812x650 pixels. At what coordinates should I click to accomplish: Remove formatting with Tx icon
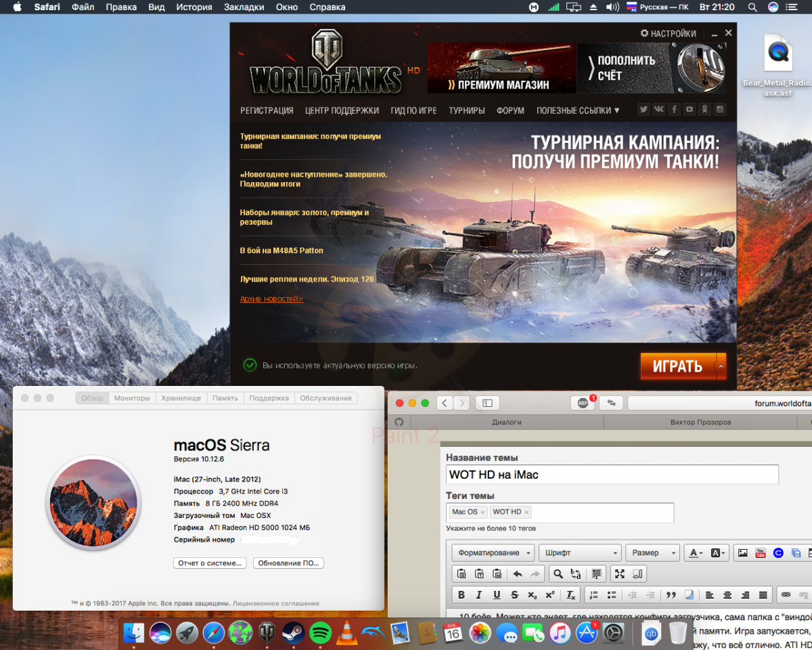(570, 595)
